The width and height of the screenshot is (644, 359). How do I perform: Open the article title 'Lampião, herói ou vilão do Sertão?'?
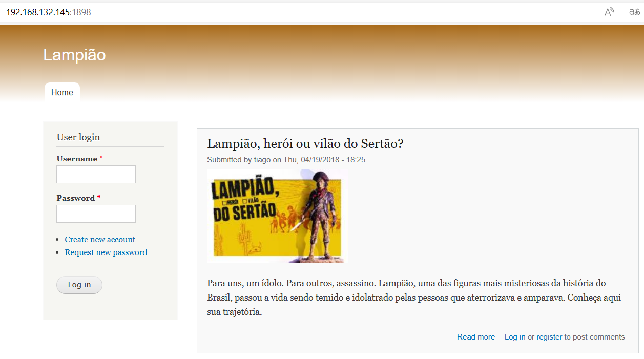[x=305, y=143]
